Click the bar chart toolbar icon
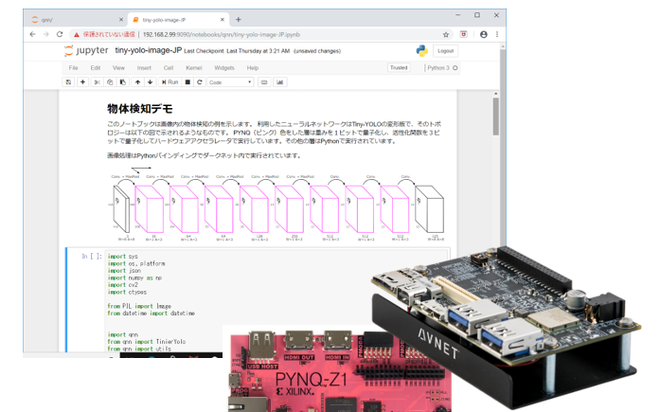 point(280,82)
